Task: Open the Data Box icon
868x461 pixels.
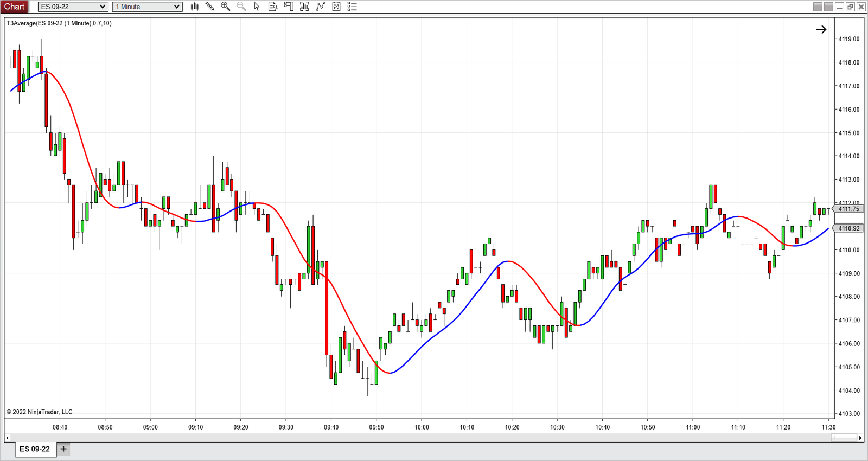Action: (273, 7)
